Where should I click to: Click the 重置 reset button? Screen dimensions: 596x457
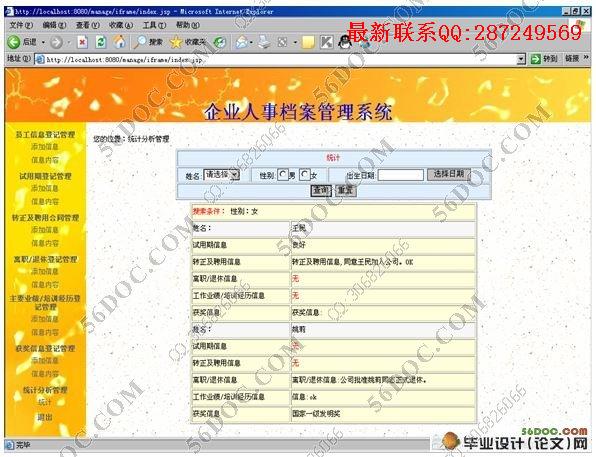(x=346, y=190)
